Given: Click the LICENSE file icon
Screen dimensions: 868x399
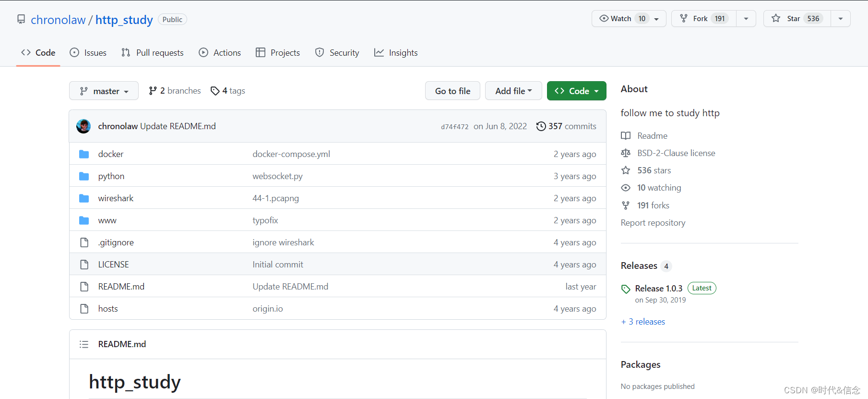Looking at the screenshot, I should 84,265.
